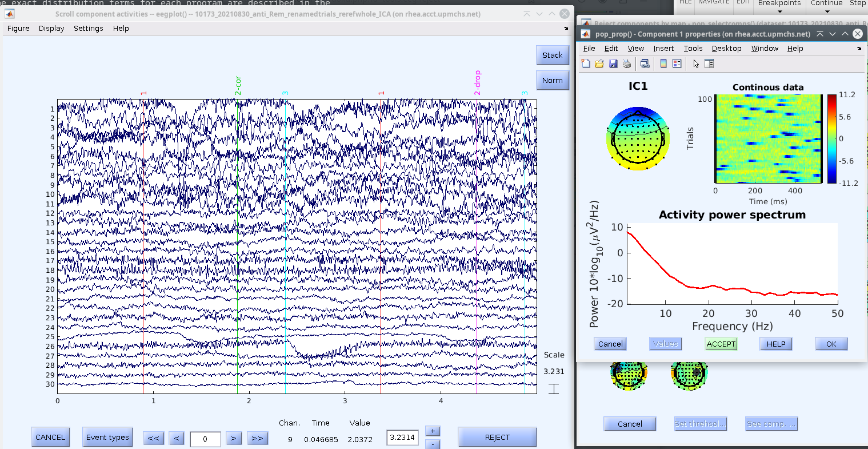868x449 pixels.
Task: Click the Insert Legend toolbar icon
Action: tap(677, 64)
